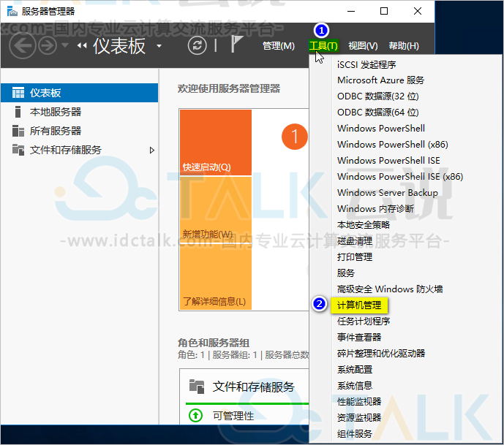Image resolution: width=504 pixels, height=445 pixels.
Task: Launch Windows PowerShell from menu
Action: (x=381, y=129)
